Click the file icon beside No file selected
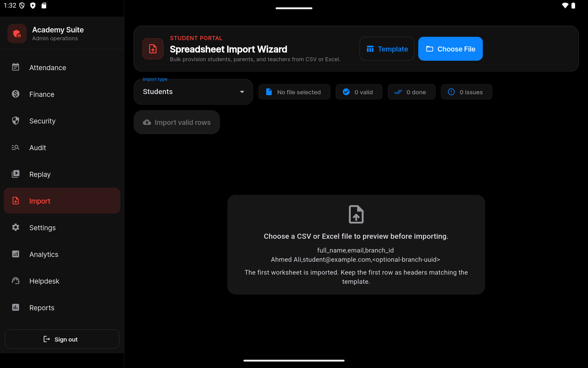Viewport: 588px width, 368px height. point(269,92)
